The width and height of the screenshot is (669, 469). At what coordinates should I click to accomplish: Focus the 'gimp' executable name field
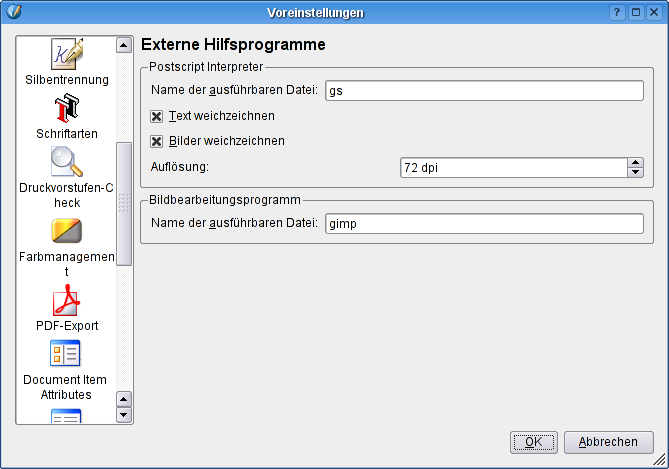tap(484, 224)
